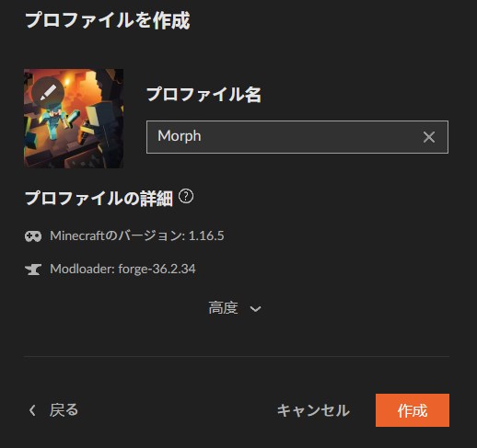Click the 作成 create button
Viewport: 477px width, 448px height.
click(x=413, y=410)
